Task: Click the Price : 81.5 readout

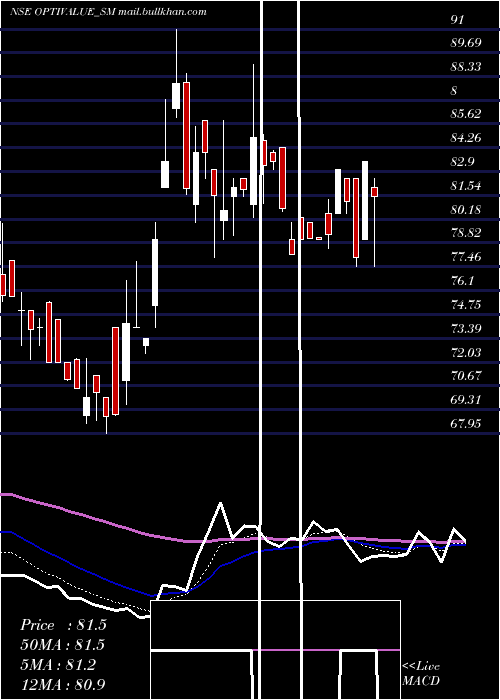Action: (63, 625)
